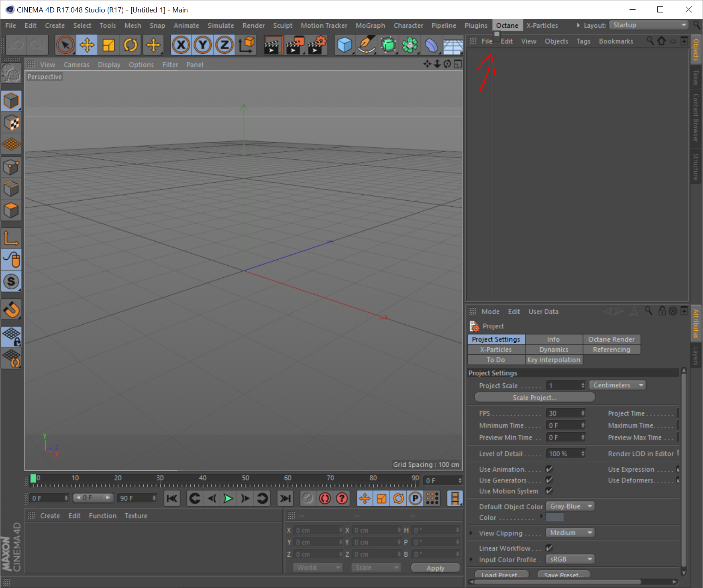This screenshot has height=588, width=703.
Task: Open the Centimeters unit dropdown
Action: pyautogui.click(x=617, y=385)
